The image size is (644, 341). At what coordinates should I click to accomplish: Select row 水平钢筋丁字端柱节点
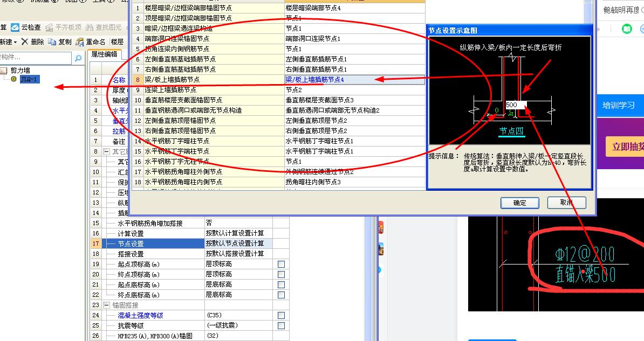(x=214, y=151)
